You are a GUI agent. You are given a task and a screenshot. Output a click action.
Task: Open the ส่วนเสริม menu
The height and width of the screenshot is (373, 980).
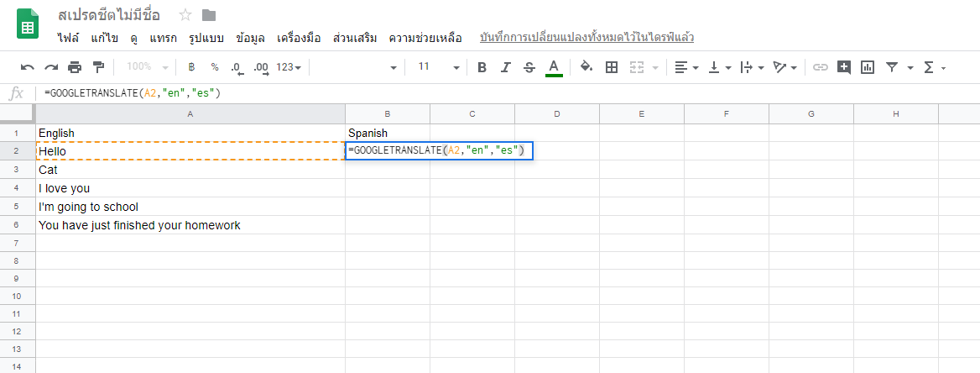pyautogui.click(x=355, y=38)
